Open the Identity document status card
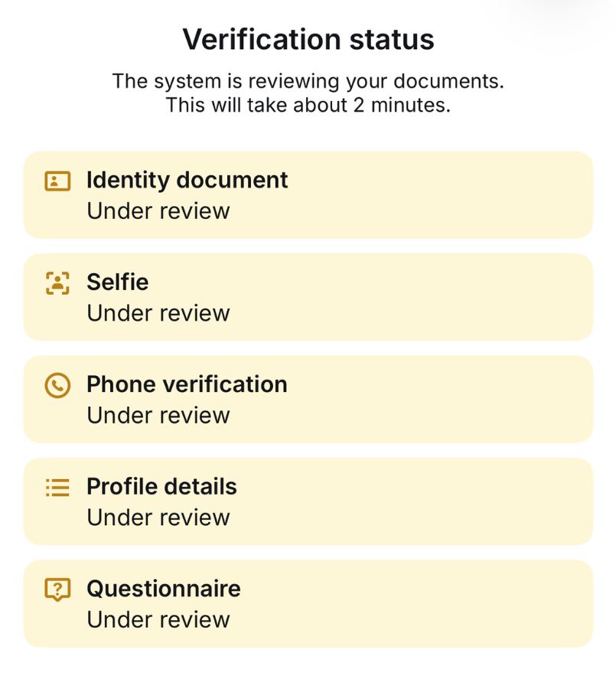 308,195
